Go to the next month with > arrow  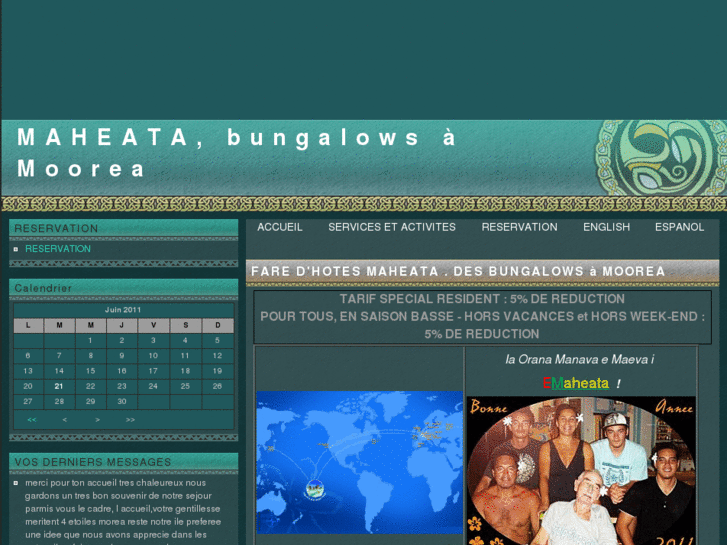(97, 420)
